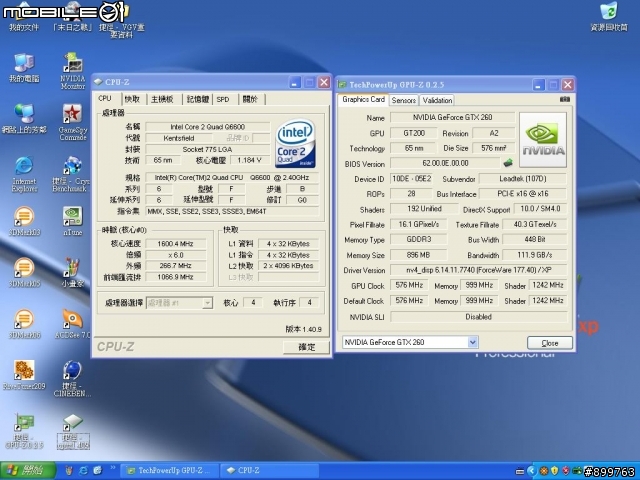Switch to the 關於 tab in CPU-Z
This screenshot has width=640, height=480.
coord(250,99)
